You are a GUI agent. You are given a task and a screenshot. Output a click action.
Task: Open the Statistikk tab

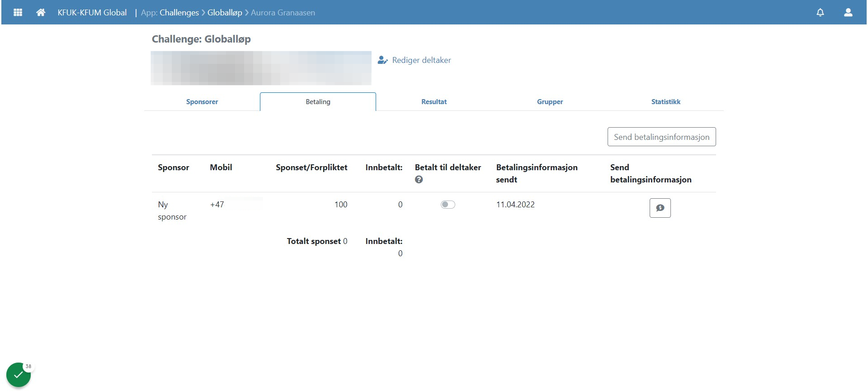665,102
